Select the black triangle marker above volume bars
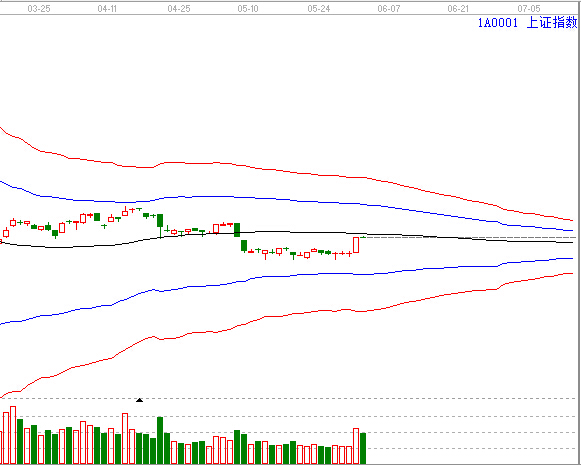The image size is (581, 465). 139,400
